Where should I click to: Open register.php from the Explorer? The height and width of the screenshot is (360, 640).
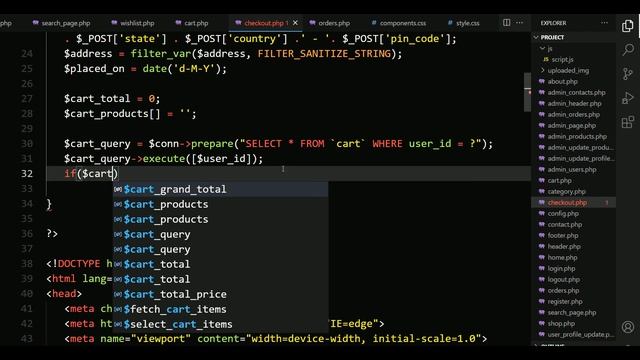coord(573,302)
